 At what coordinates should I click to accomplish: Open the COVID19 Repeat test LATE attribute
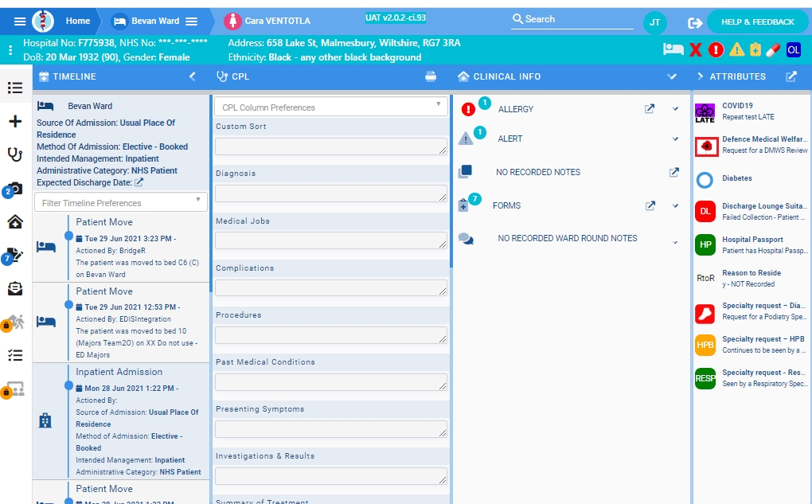(751, 111)
